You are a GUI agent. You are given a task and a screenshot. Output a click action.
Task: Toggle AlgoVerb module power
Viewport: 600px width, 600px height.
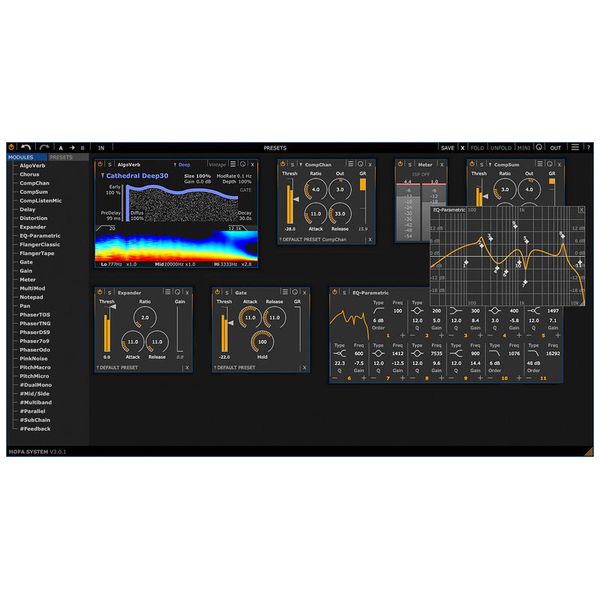tap(100, 164)
